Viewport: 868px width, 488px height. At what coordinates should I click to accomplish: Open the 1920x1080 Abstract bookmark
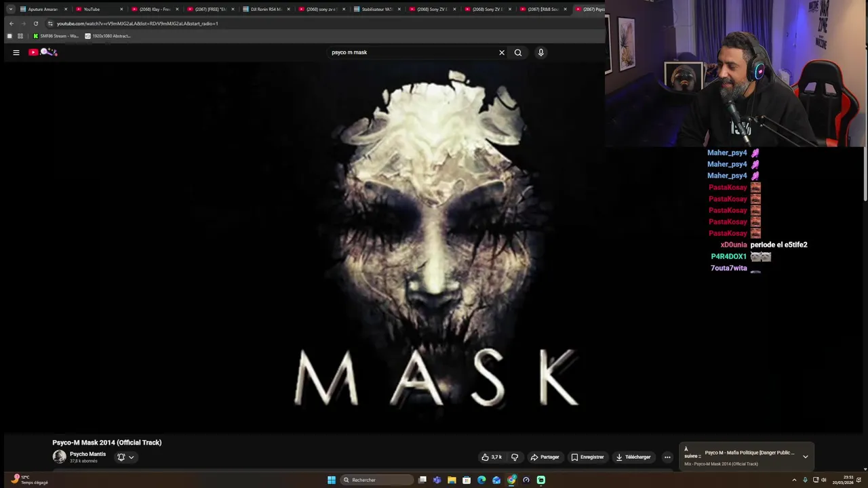(108, 36)
